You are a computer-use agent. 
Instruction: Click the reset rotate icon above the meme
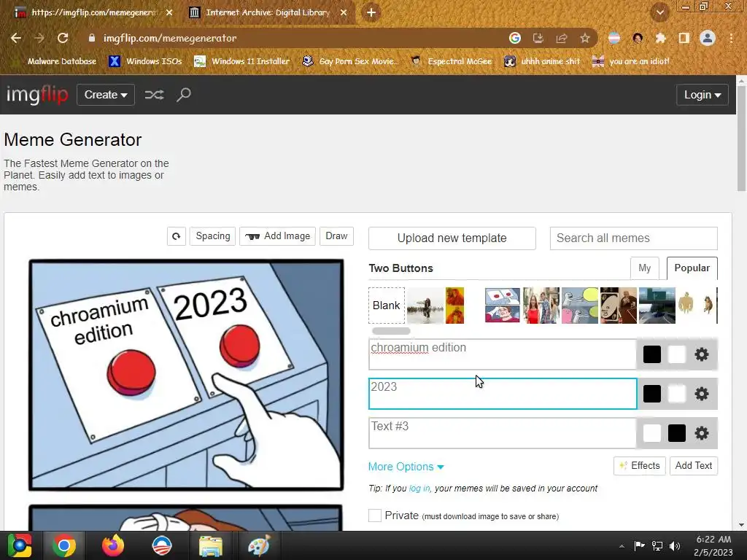(x=177, y=236)
